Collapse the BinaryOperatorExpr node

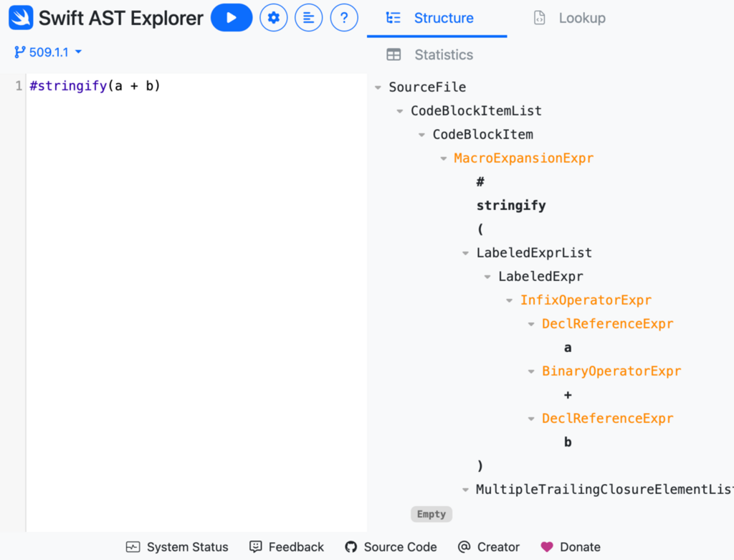pyautogui.click(x=531, y=371)
